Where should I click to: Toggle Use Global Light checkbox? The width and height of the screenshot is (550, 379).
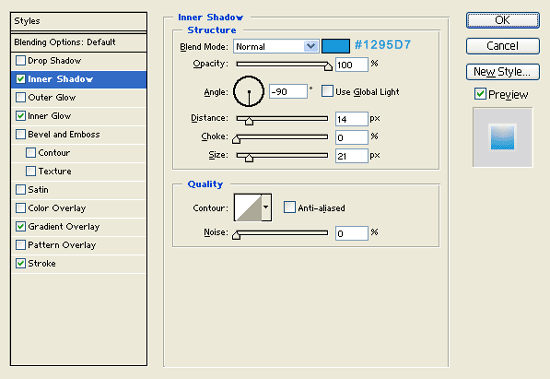click(327, 91)
